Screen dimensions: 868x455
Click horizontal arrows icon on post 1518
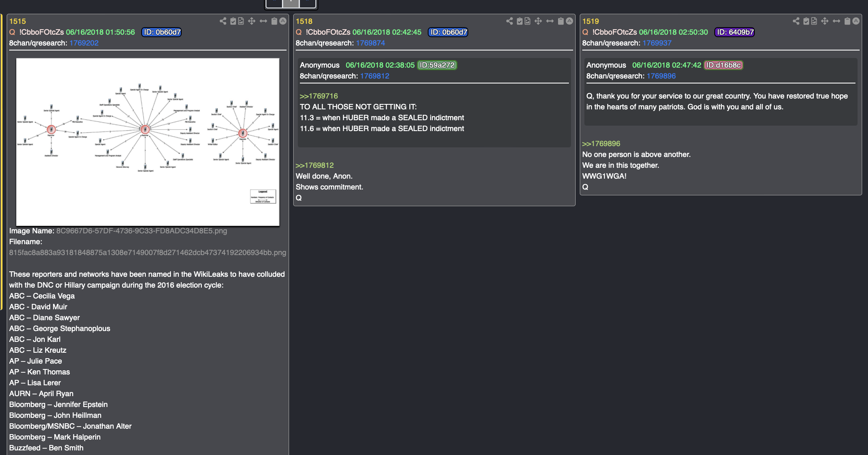550,21
